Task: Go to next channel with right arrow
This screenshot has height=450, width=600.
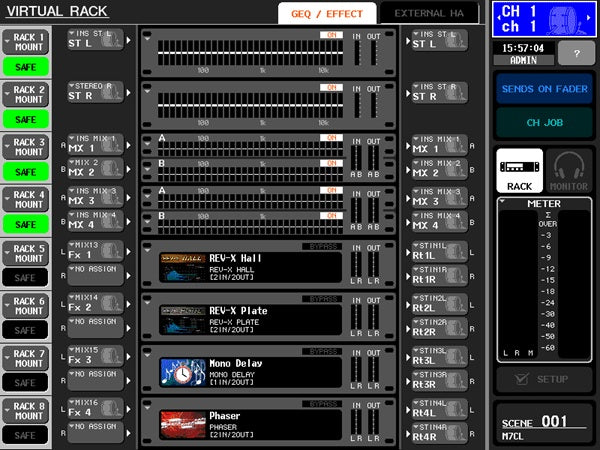Action: [589, 18]
